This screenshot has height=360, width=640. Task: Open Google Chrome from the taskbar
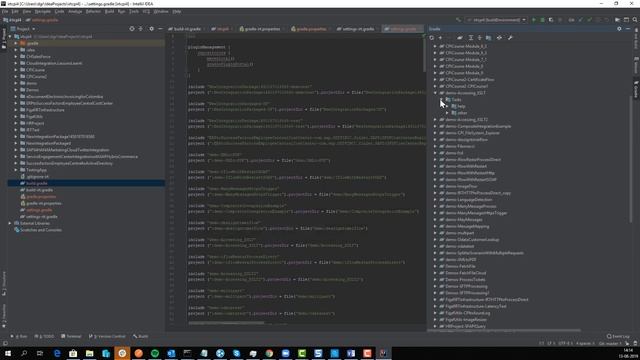point(269,353)
